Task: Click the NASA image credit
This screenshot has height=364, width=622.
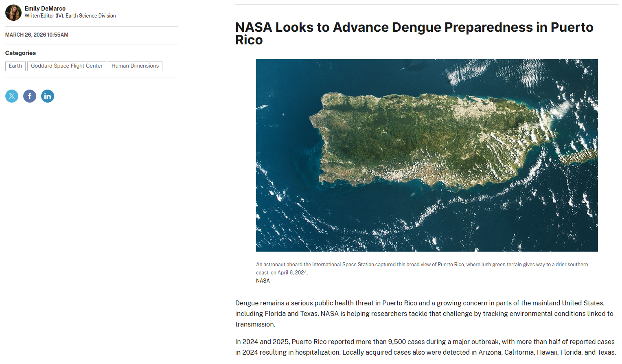Action: click(x=263, y=281)
